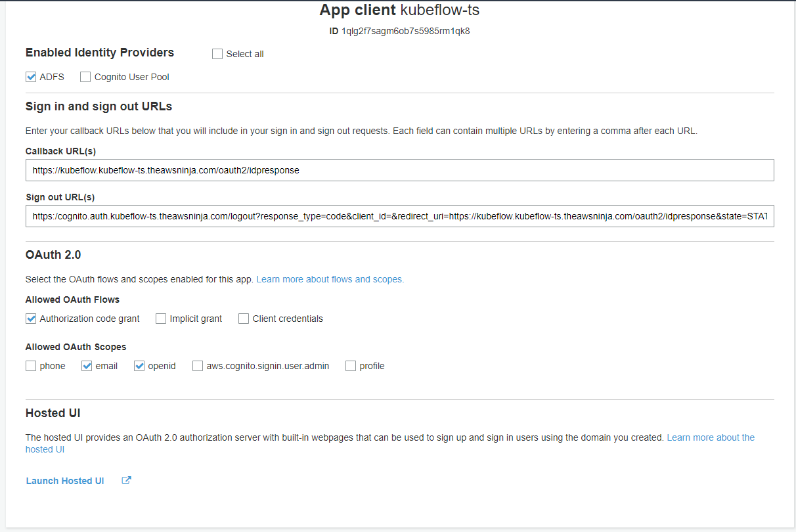Screen dimensions: 796x532
Task: Open the Learn more about the hosted UI link
Action: coord(711,437)
